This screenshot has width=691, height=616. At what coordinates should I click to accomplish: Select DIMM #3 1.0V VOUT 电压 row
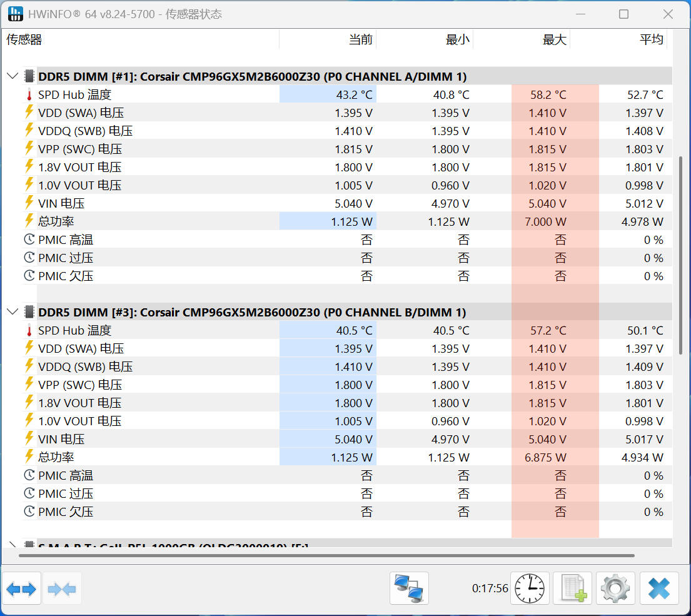(x=347, y=421)
